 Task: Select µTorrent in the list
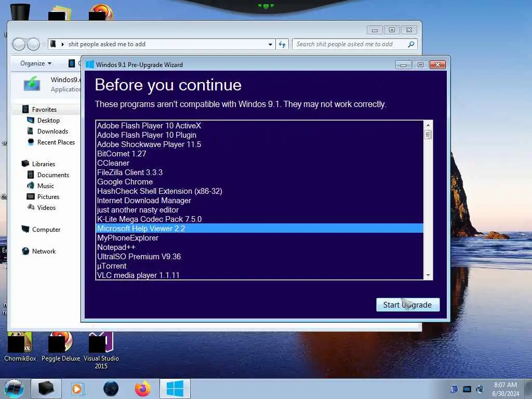click(260, 266)
